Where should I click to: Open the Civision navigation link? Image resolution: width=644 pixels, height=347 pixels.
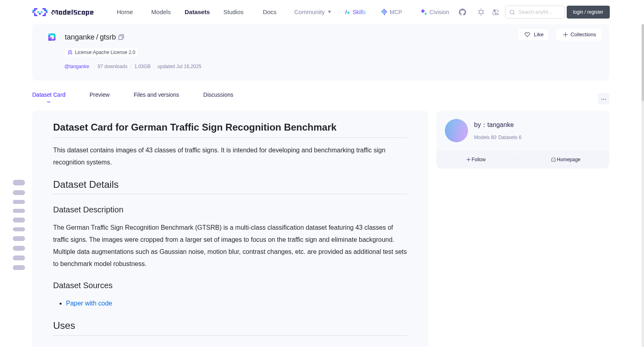tap(439, 12)
